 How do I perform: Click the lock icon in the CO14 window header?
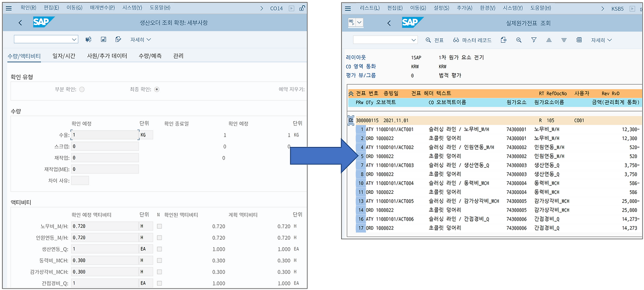[x=302, y=8]
